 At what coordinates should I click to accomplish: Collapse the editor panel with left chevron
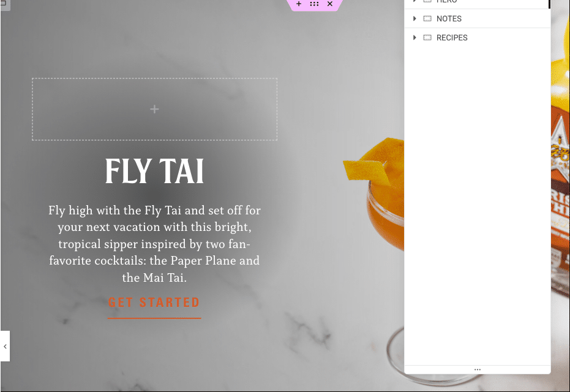(x=5, y=346)
